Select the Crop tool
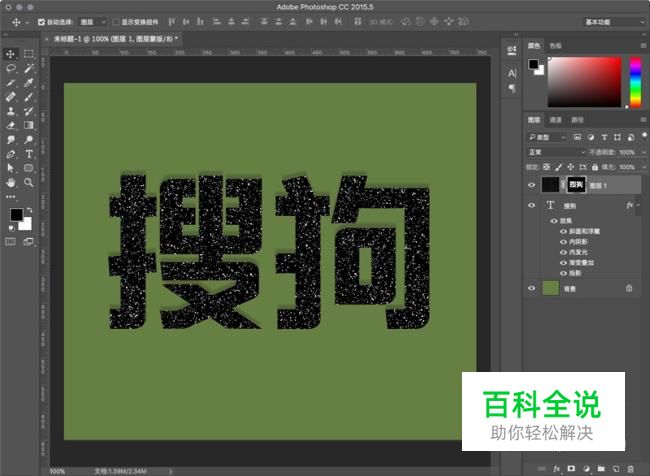650x476 pixels. 10,83
